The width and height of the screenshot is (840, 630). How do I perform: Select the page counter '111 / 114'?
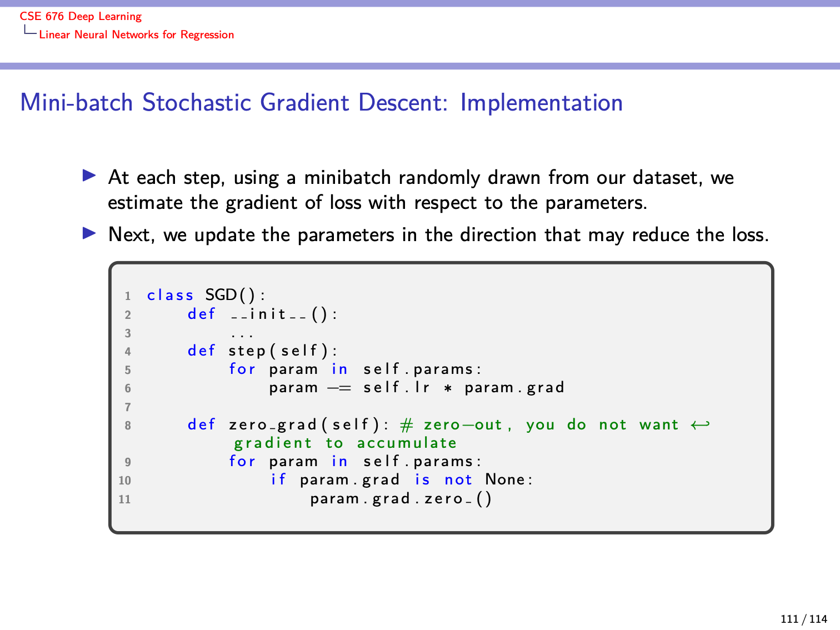(804, 619)
